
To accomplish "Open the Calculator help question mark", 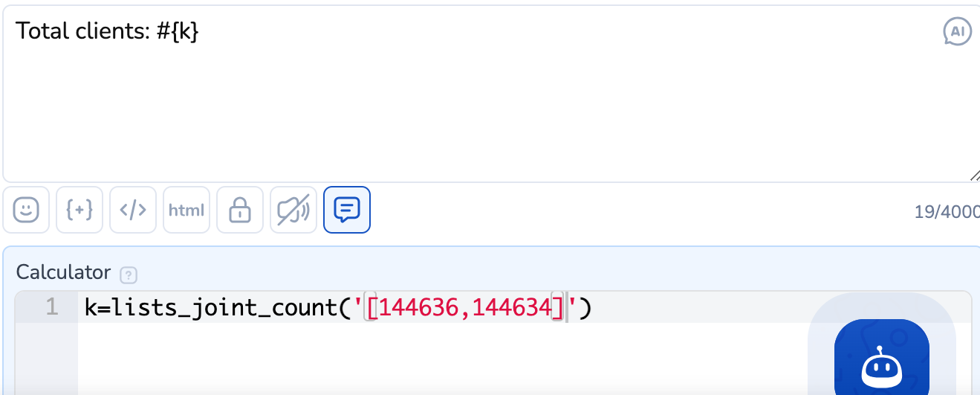I will tap(129, 274).
